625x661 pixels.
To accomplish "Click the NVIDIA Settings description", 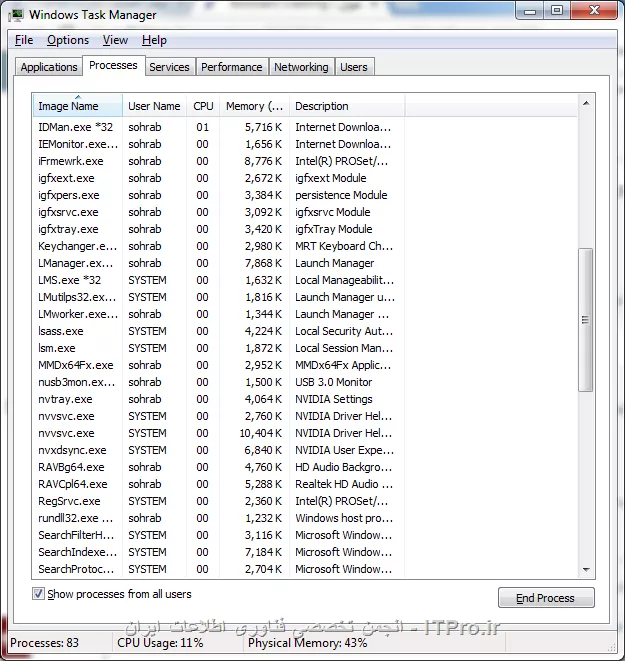I will [334, 399].
